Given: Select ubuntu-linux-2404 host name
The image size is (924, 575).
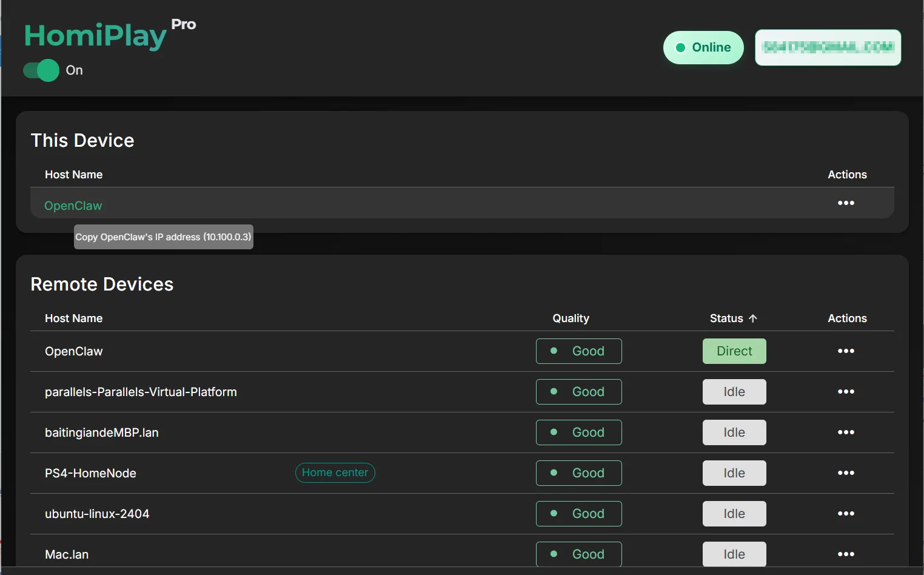Looking at the screenshot, I should point(97,514).
